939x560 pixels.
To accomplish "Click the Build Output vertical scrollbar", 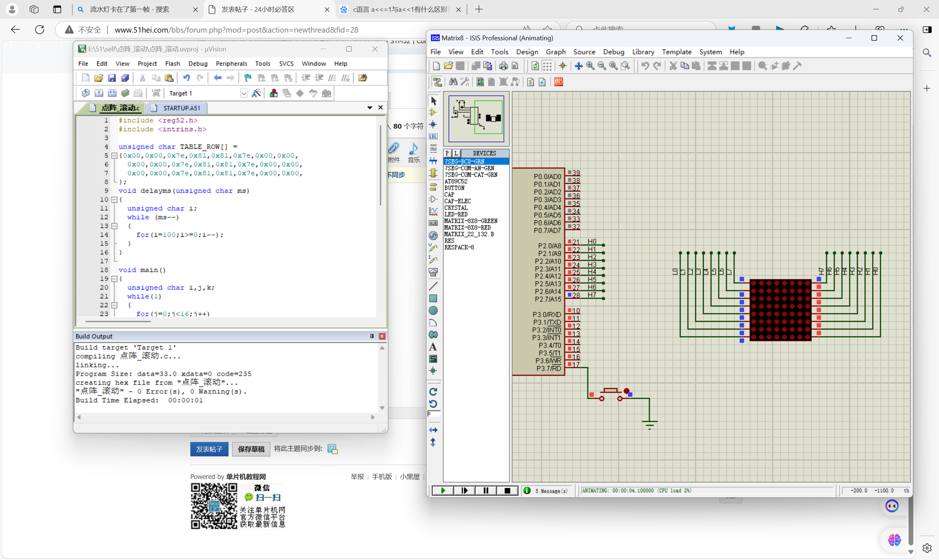I will 382,377.
